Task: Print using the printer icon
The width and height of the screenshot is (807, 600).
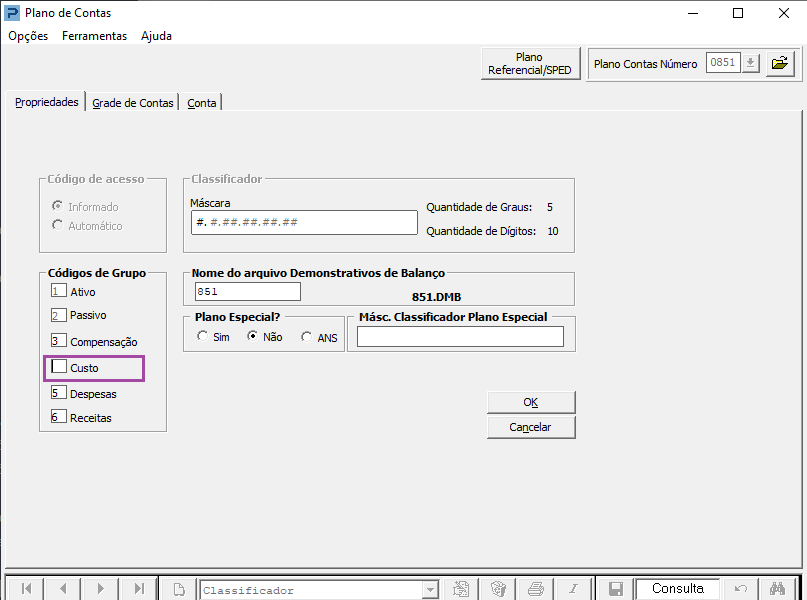Action: pos(536,589)
